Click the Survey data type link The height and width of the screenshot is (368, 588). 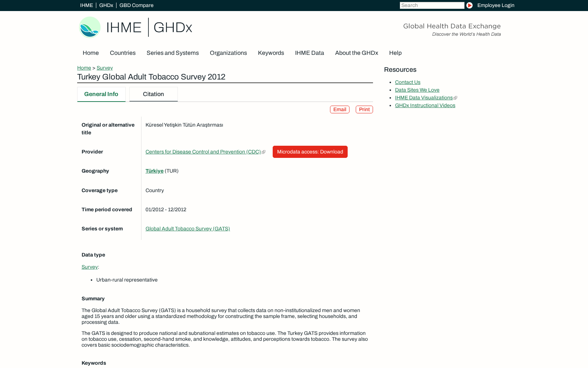(90, 267)
